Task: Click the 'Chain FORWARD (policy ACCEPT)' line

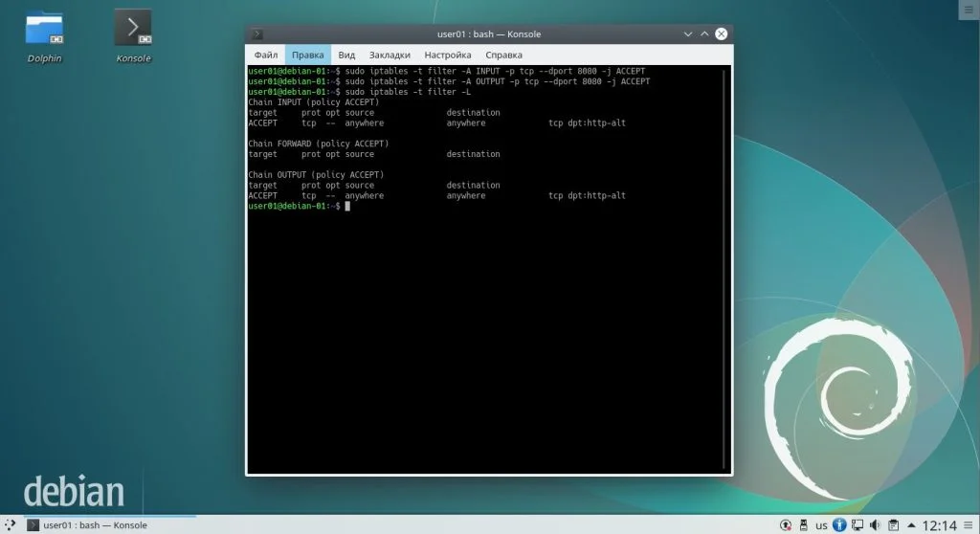Action: point(318,144)
